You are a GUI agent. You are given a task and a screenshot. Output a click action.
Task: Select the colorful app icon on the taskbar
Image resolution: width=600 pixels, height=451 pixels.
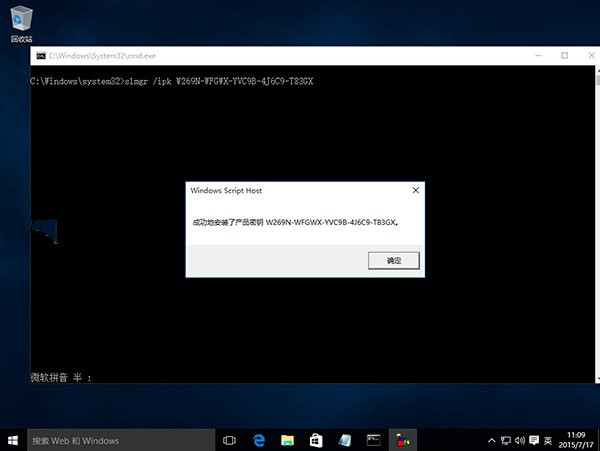403,440
